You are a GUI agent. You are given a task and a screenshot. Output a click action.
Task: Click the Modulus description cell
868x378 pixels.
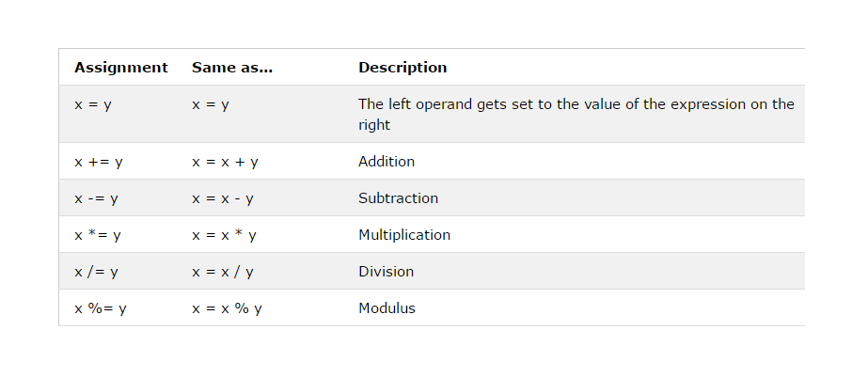coord(387,308)
